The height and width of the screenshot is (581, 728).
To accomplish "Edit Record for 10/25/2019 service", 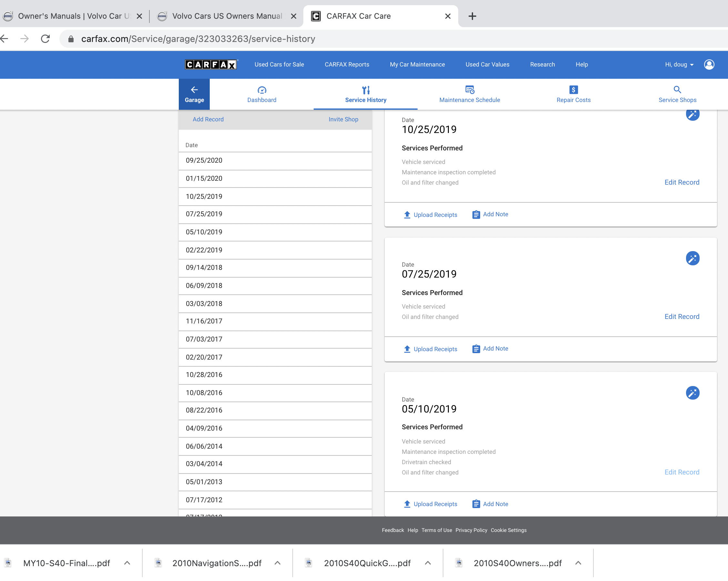I will 682,182.
